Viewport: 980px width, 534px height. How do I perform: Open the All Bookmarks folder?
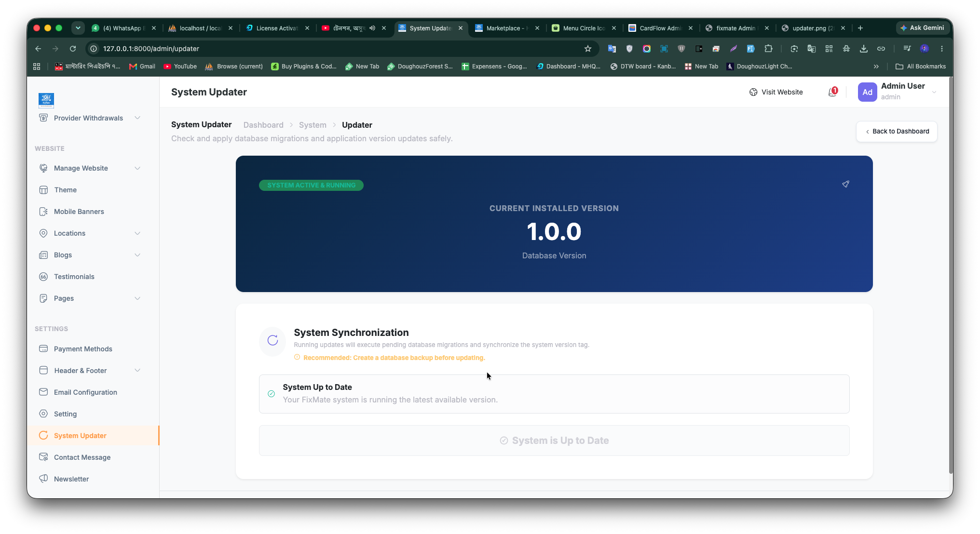coord(921,67)
